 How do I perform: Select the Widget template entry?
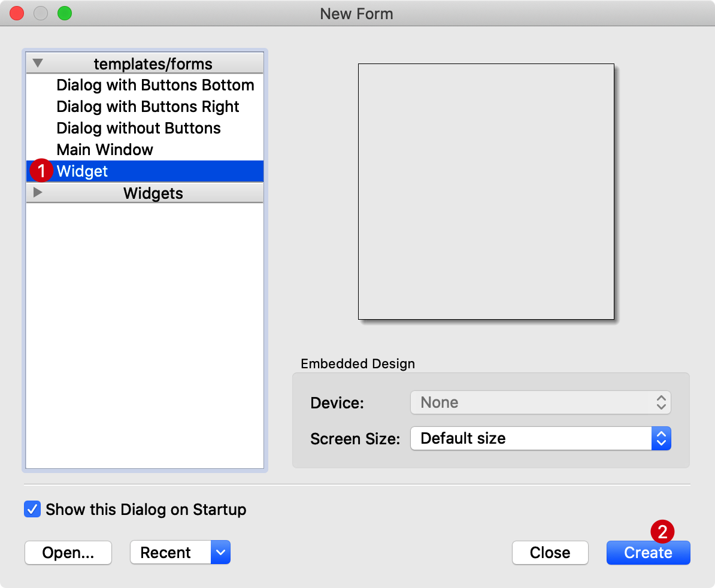(x=83, y=171)
